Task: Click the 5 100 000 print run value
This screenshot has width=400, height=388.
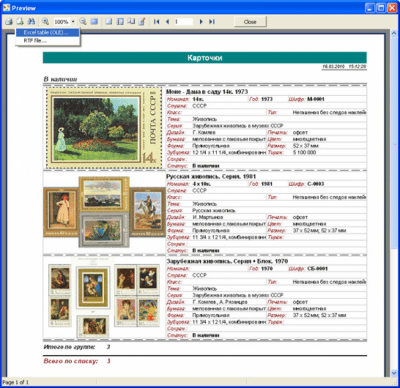Action: (x=304, y=152)
